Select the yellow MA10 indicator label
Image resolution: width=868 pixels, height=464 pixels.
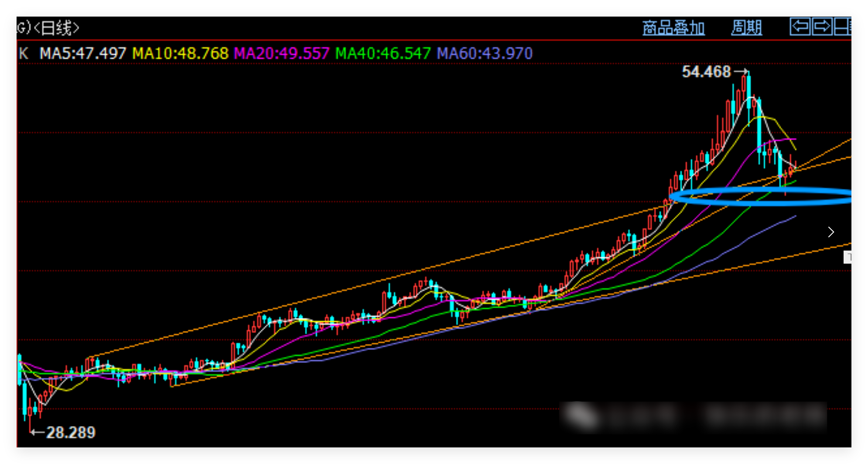[x=180, y=54]
